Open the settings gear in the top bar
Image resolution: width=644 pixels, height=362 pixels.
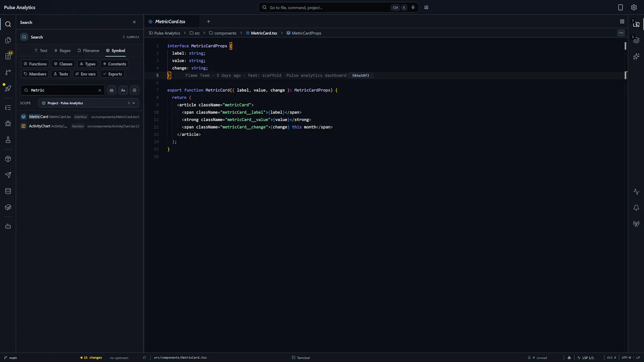(634, 7)
